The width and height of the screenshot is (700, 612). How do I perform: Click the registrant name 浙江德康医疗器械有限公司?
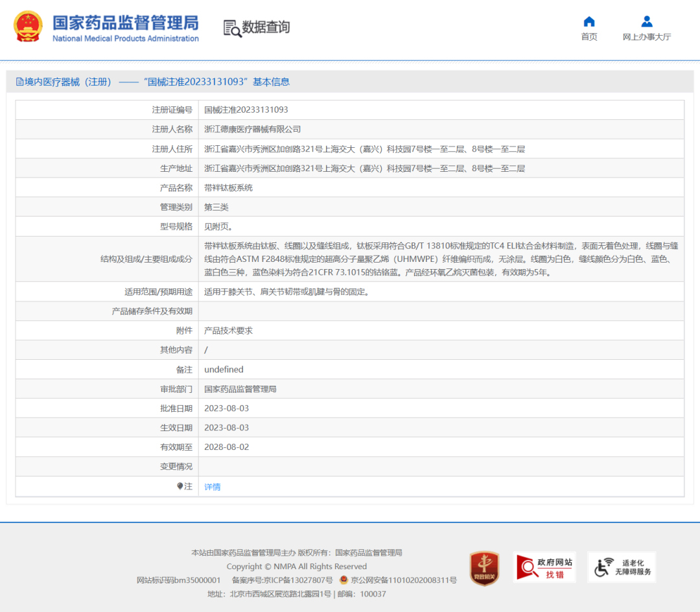252,130
